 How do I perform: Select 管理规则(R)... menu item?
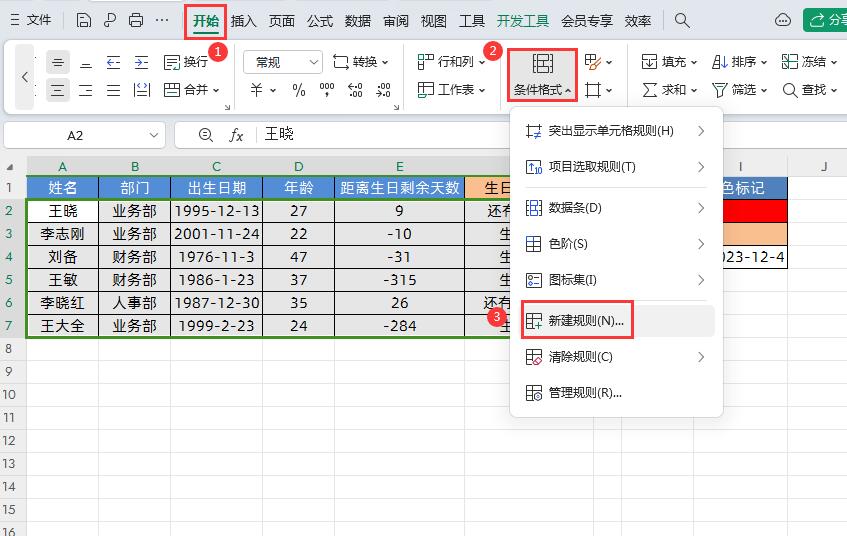coord(616,393)
